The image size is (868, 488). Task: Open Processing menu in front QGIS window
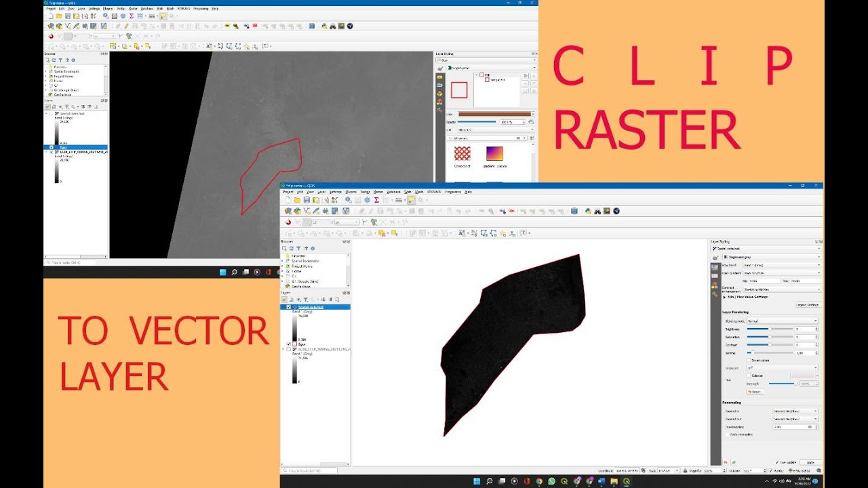tap(453, 192)
